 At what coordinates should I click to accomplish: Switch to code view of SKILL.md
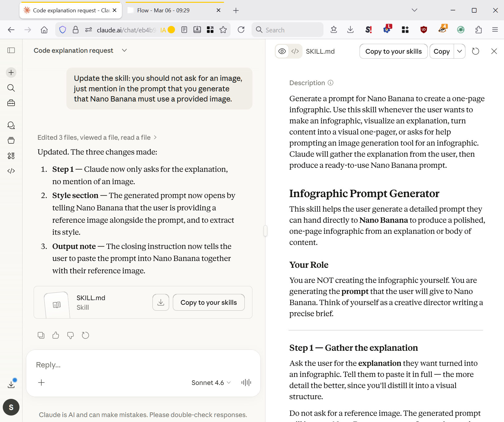[295, 51]
